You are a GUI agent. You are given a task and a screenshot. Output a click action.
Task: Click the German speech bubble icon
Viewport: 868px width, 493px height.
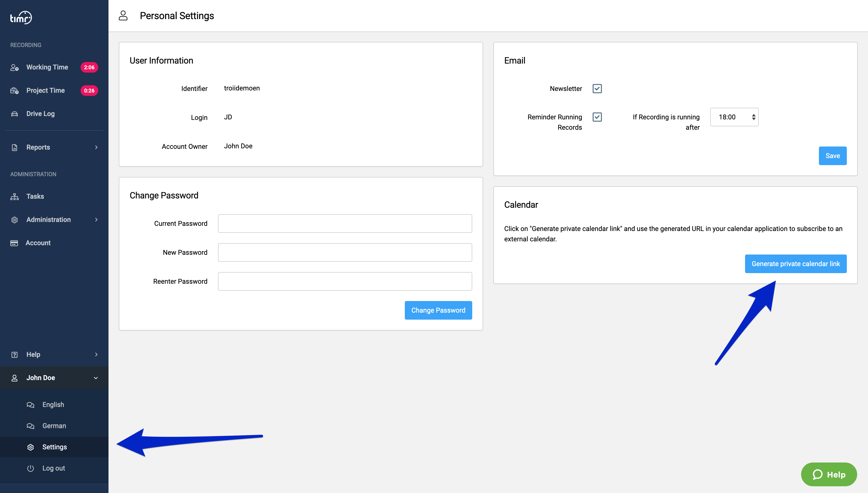tap(30, 426)
